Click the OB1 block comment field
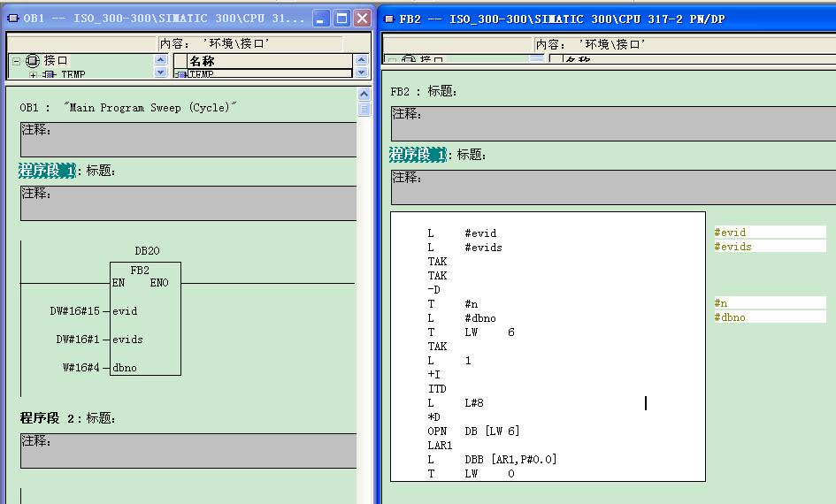This screenshot has width=836, height=504. coord(188,140)
